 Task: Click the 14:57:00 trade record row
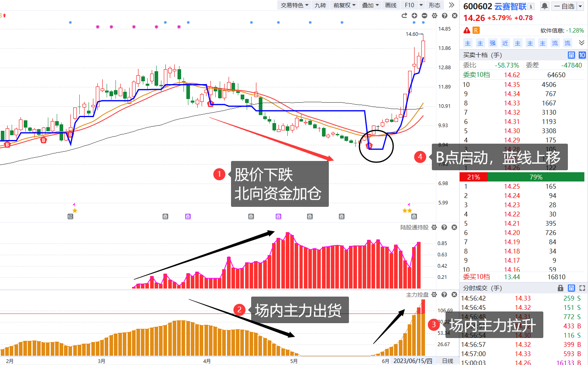point(522,354)
